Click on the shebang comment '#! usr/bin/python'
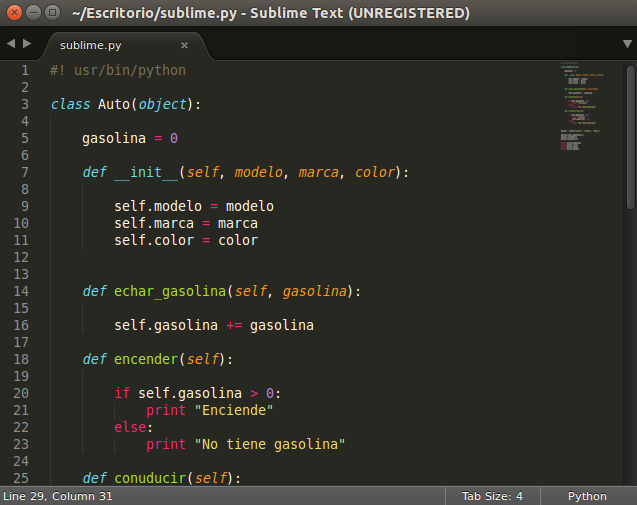Screen dimensions: 637x505 point(118,71)
